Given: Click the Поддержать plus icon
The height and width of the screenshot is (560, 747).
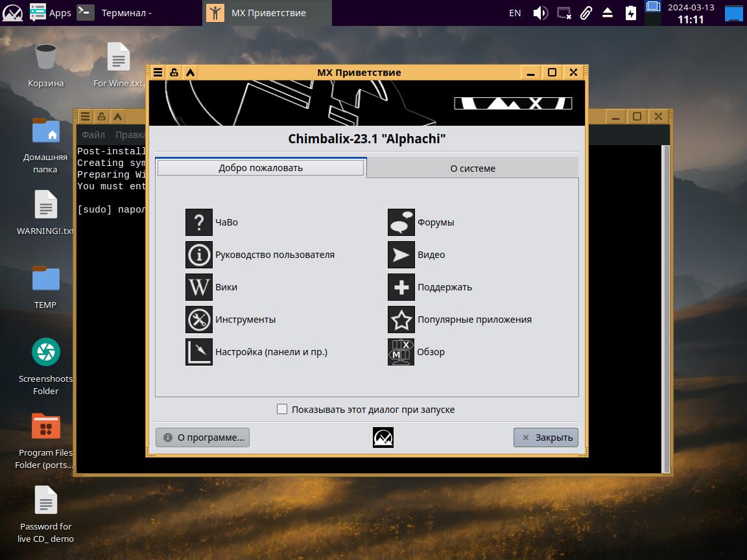Looking at the screenshot, I should click(x=401, y=287).
